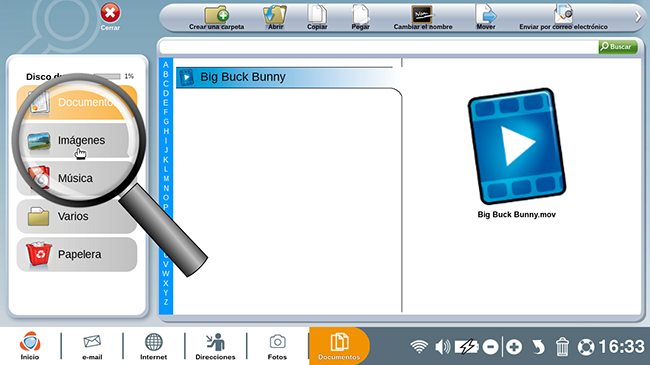Mute sound via the speaker icon

coord(442,346)
